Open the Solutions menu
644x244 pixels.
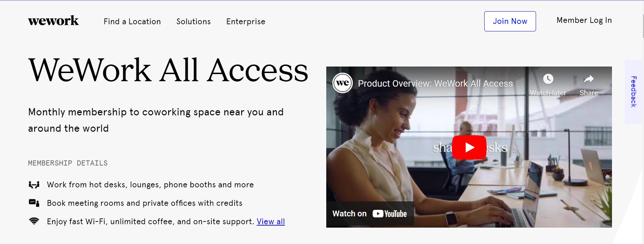coord(193,21)
